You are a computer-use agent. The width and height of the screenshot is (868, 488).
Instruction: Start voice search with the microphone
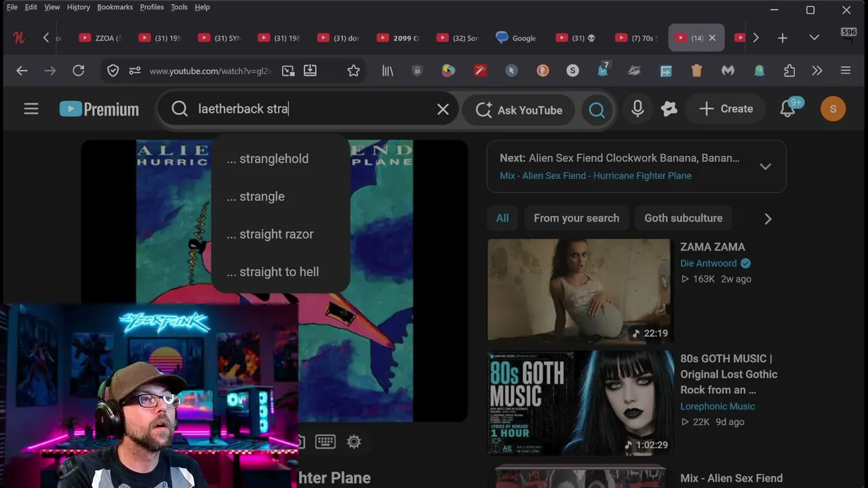pos(637,109)
